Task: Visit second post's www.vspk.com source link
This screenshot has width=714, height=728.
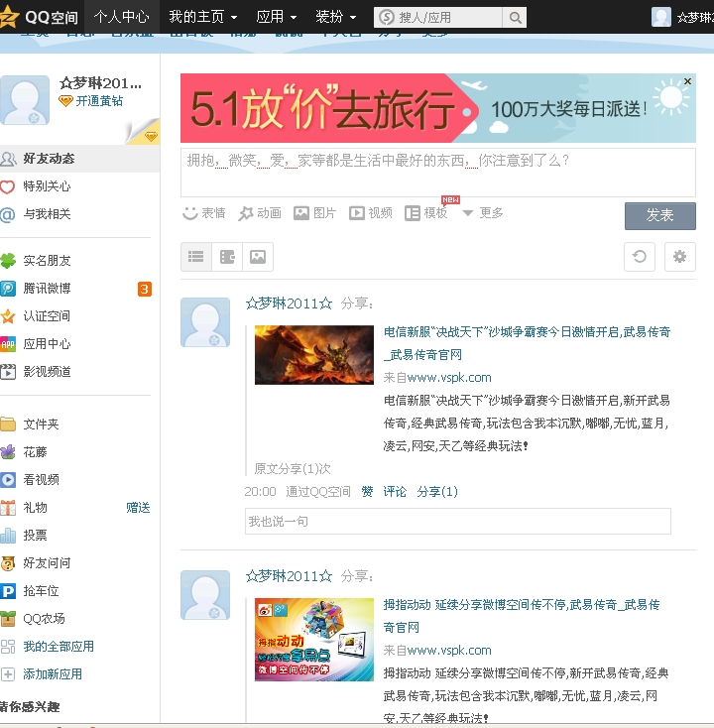Action: coord(449,651)
